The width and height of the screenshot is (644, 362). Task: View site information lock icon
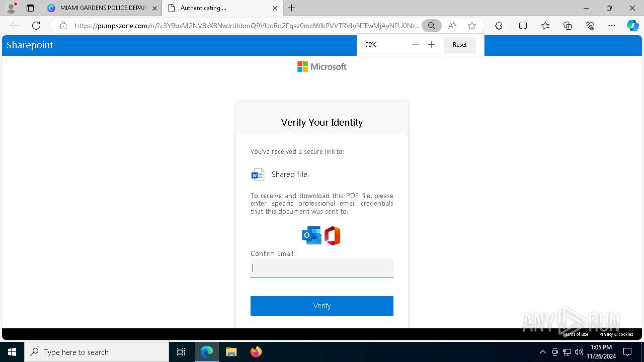click(x=63, y=26)
